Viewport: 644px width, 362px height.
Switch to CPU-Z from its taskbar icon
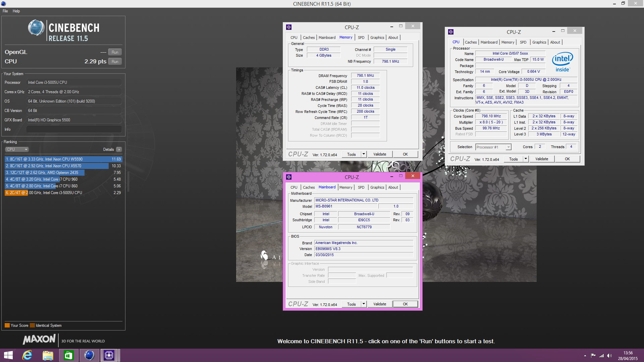(x=109, y=355)
